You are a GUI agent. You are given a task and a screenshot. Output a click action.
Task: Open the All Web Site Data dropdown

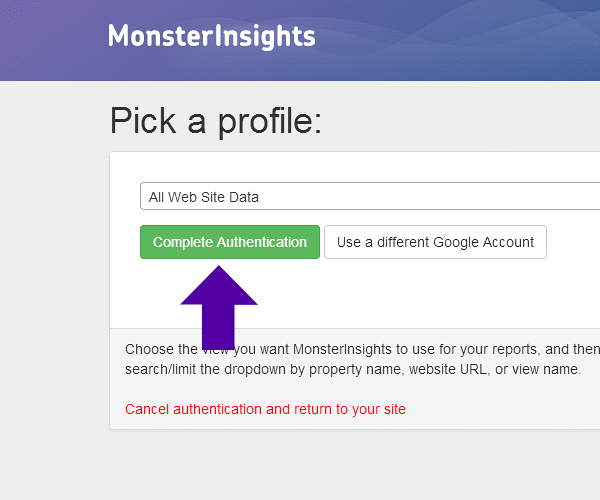(x=369, y=197)
